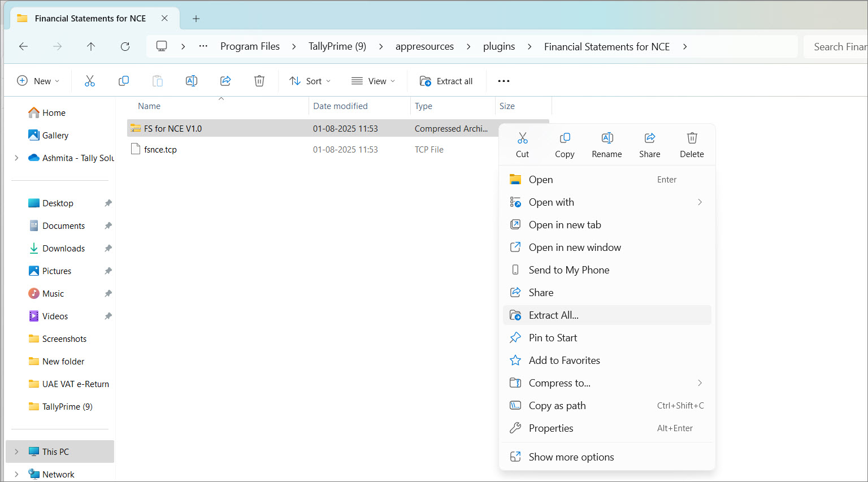Choose Add to Favorites
Viewport: 868px width, 482px height.
(607, 361)
